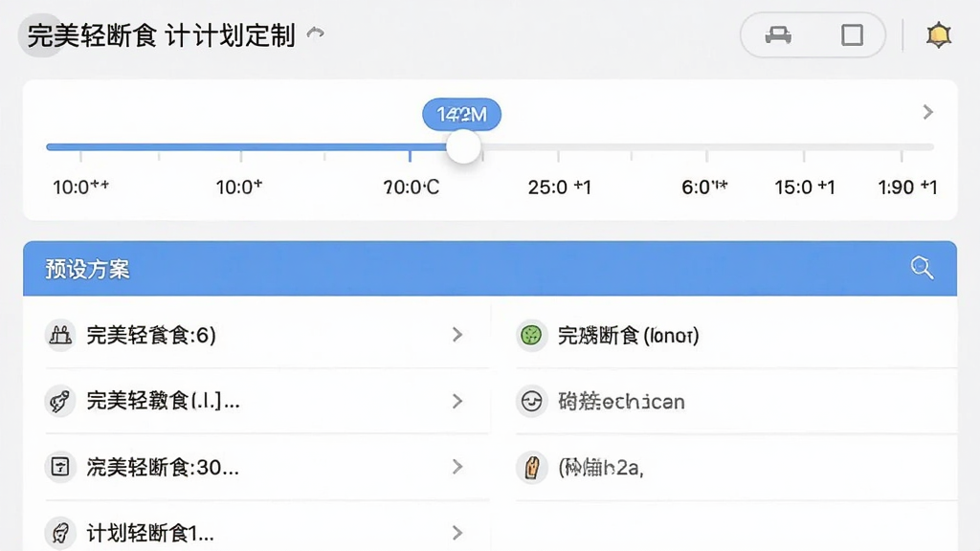This screenshot has width=980, height=551.
Task: Select the 预设方案 header tab
Action: (x=87, y=269)
